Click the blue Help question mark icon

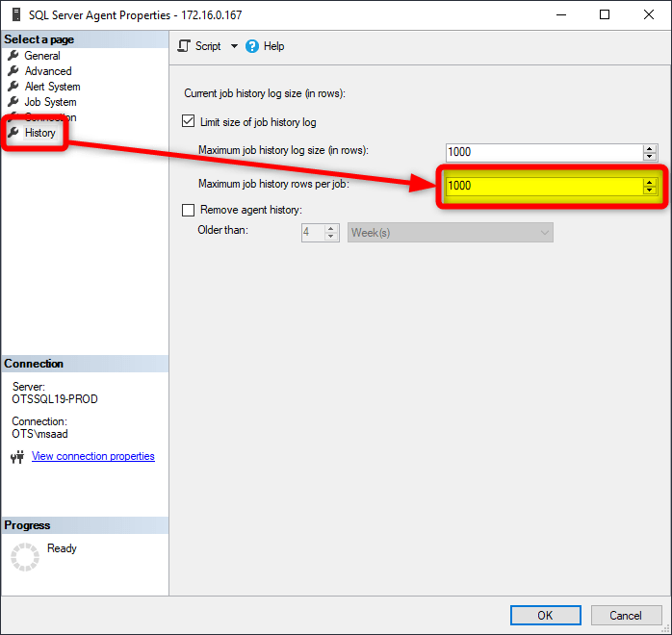tap(252, 46)
